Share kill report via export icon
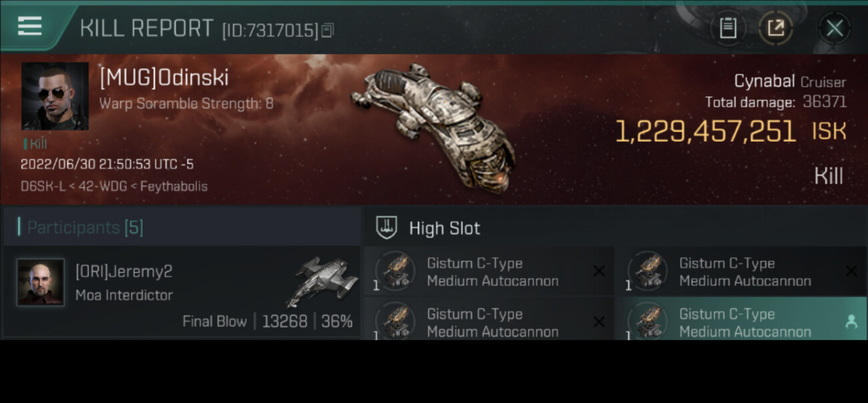Viewport: 868px width, 403px height. (x=775, y=28)
